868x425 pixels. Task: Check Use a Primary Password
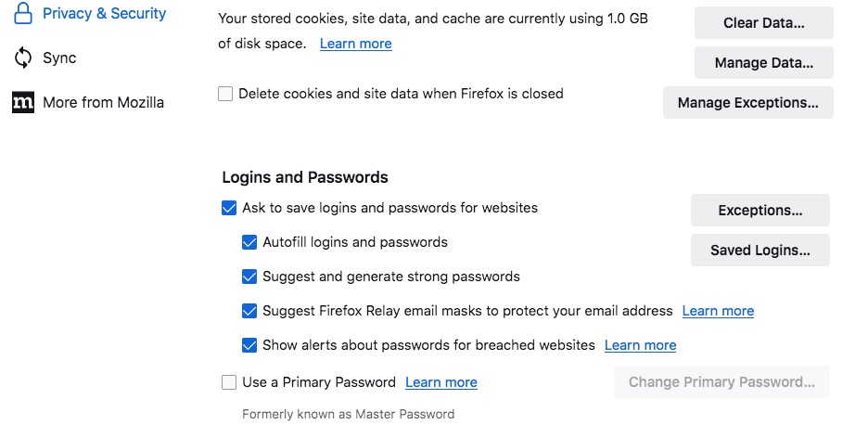click(229, 382)
